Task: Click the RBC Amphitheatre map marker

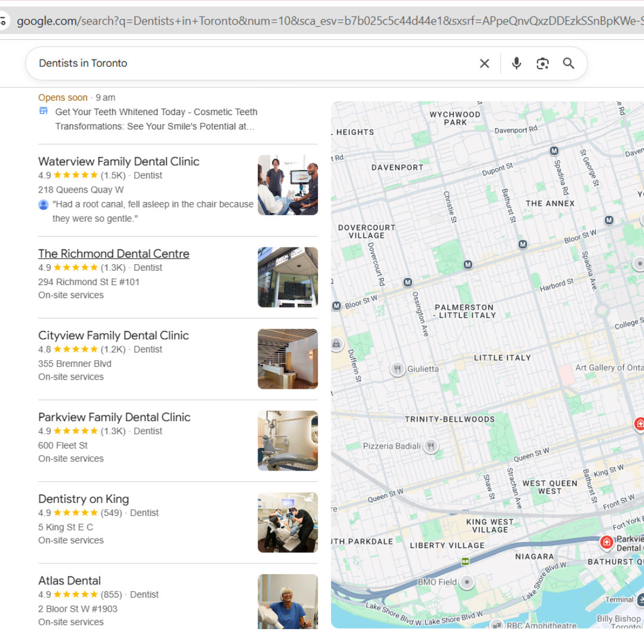Action: 497,625
